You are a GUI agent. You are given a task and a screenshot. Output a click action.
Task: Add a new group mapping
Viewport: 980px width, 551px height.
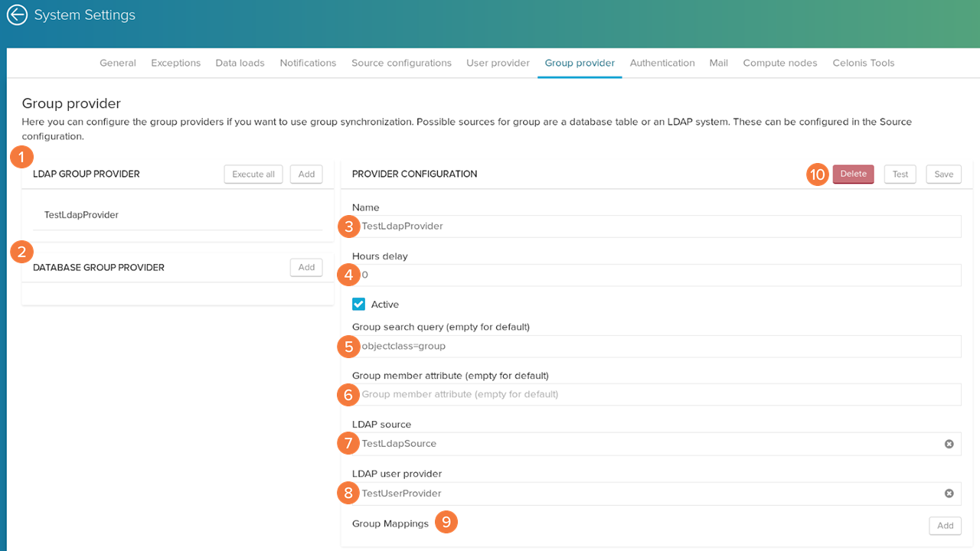tap(945, 526)
